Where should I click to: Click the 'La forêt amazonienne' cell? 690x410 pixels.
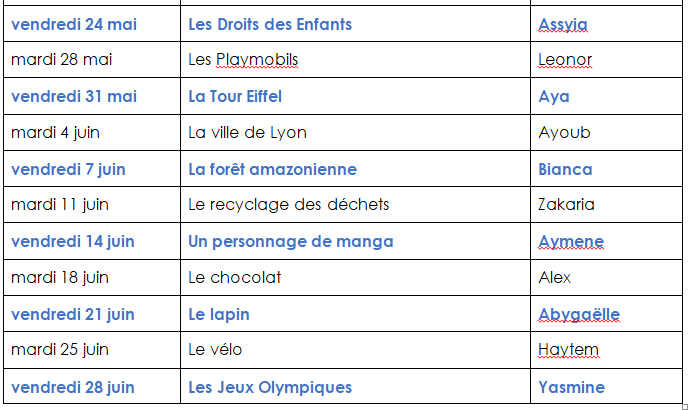pyautogui.click(x=355, y=169)
